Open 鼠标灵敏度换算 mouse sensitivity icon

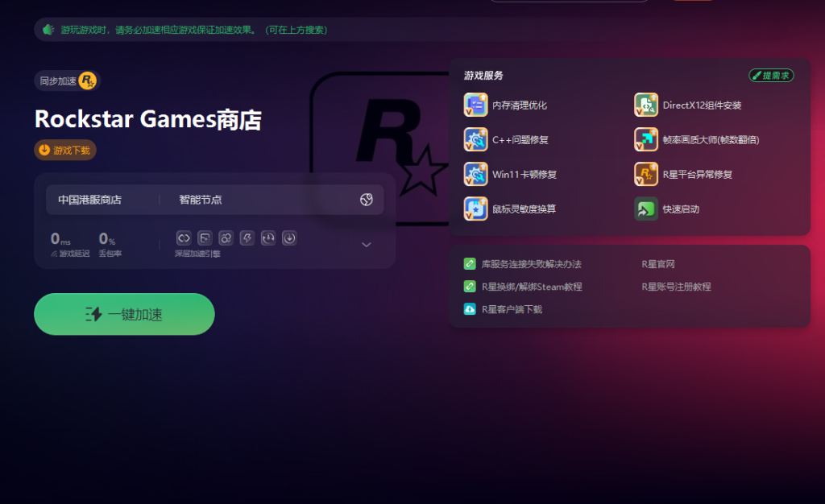476,209
